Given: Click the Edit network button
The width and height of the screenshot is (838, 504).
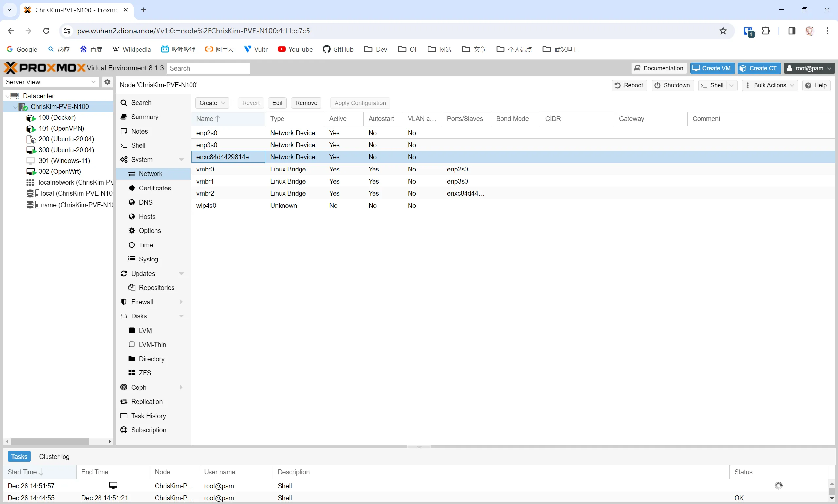Looking at the screenshot, I should 277,103.
